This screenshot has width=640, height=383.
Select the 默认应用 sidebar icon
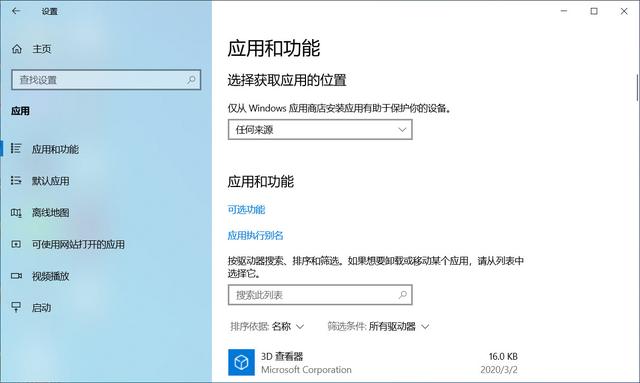16,180
